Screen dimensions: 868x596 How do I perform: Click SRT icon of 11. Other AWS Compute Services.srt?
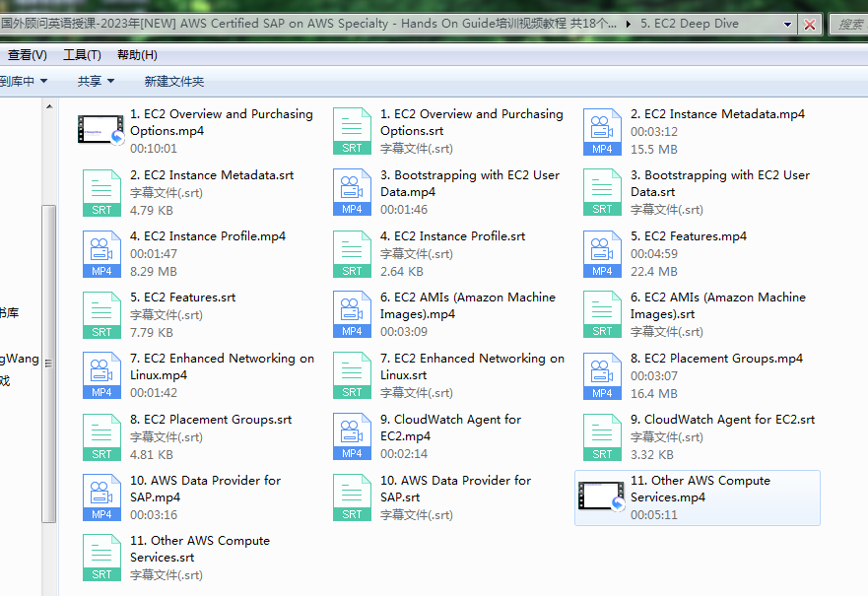(x=101, y=558)
